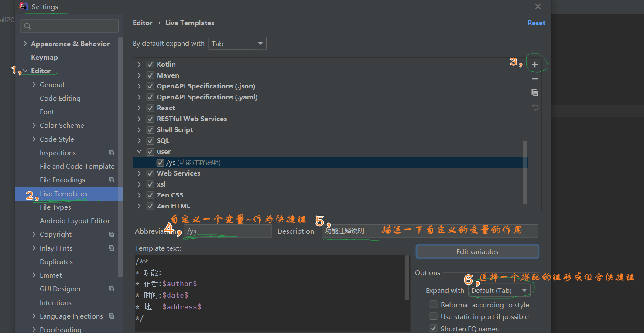
Task: Open Font settings page
Action: click(x=47, y=112)
